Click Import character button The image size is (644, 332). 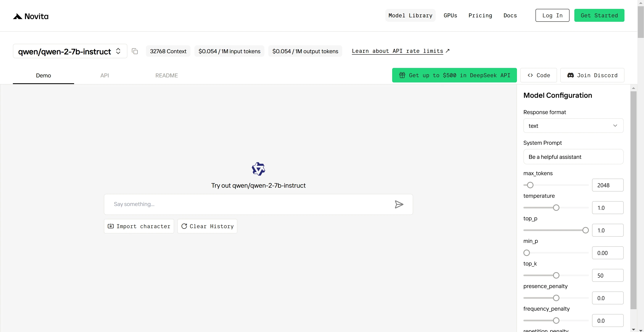[139, 226]
